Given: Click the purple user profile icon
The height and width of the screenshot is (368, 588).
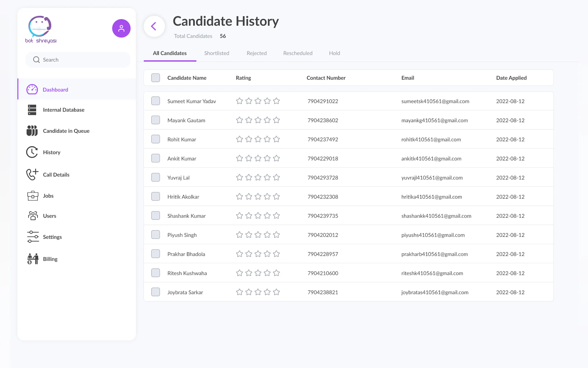Looking at the screenshot, I should (x=121, y=29).
